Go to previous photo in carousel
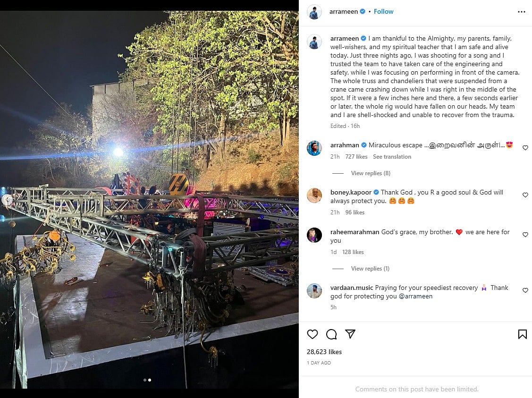This screenshot has height=398, width=532. [x=7, y=200]
